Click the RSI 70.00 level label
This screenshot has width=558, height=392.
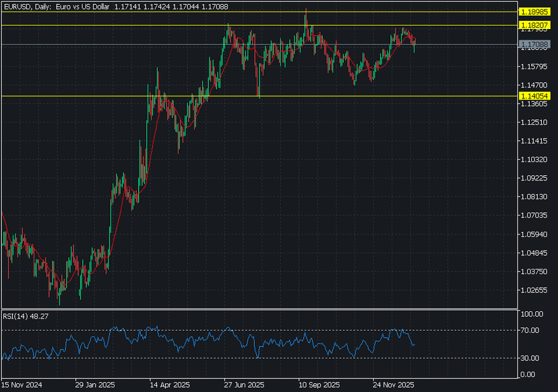pyautogui.click(x=530, y=330)
